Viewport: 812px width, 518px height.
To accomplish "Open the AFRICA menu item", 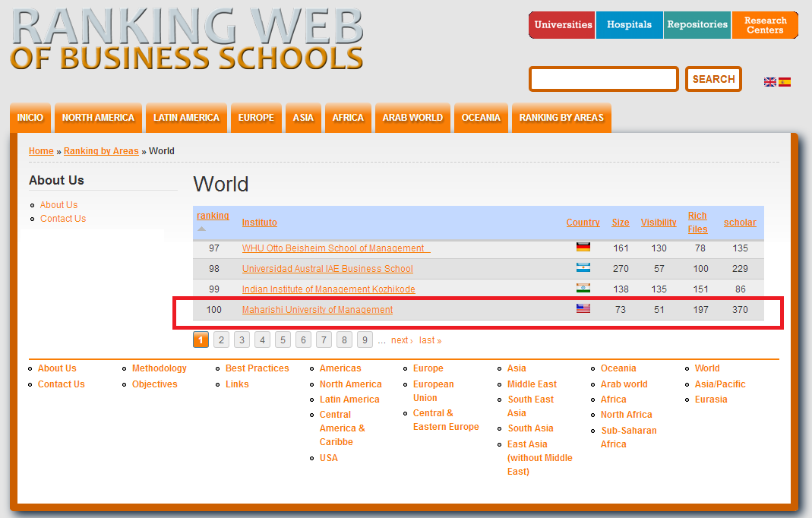I will coord(348,118).
